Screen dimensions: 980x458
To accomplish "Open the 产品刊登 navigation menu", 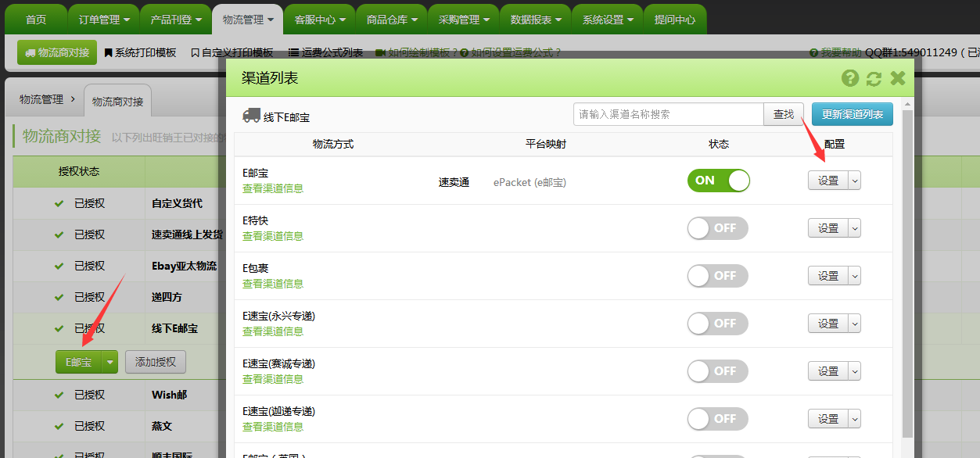I will click(x=176, y=20).
